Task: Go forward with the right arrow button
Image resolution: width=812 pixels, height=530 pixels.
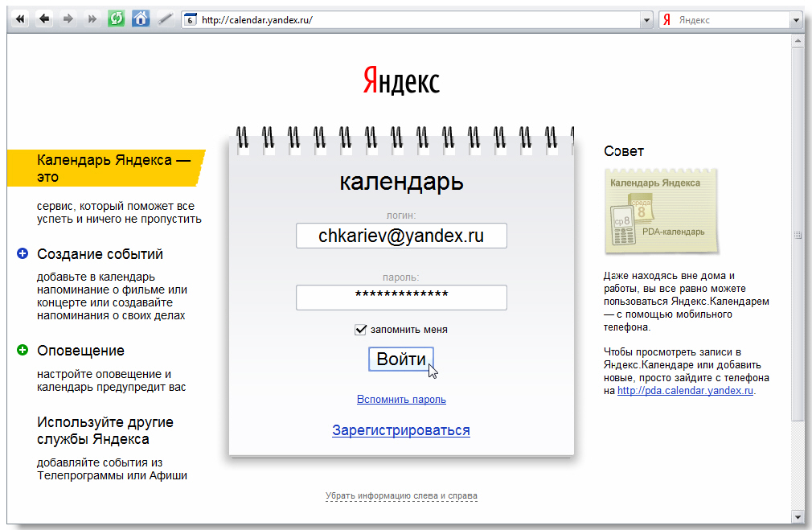Action: [68, 19]
